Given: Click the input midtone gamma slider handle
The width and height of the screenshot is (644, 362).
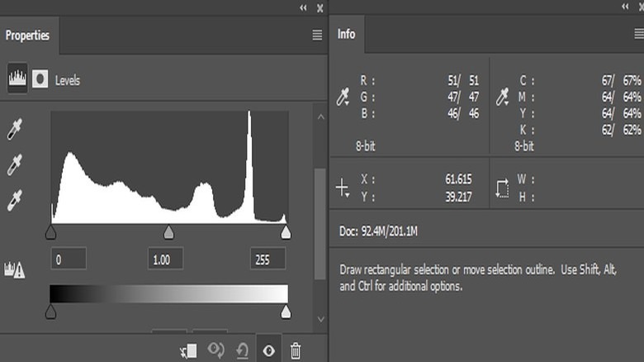Looking at the screenshot, I should click(168, 232).
